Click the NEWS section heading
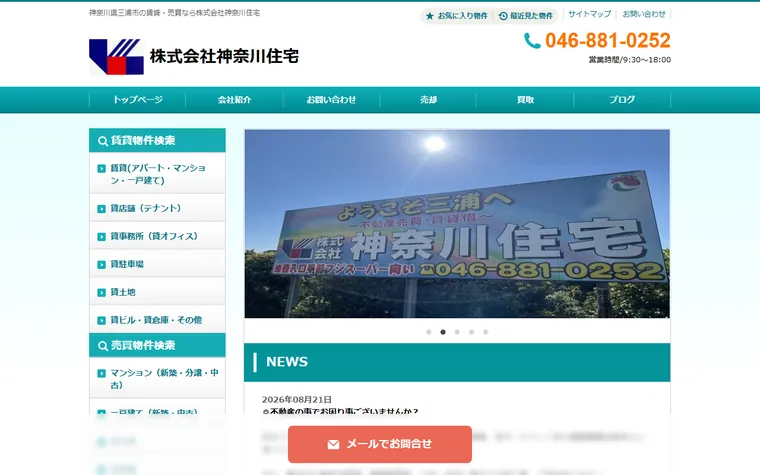Viewport: 760px width, 475px height. pyautogui.click(x=457, y=362)
